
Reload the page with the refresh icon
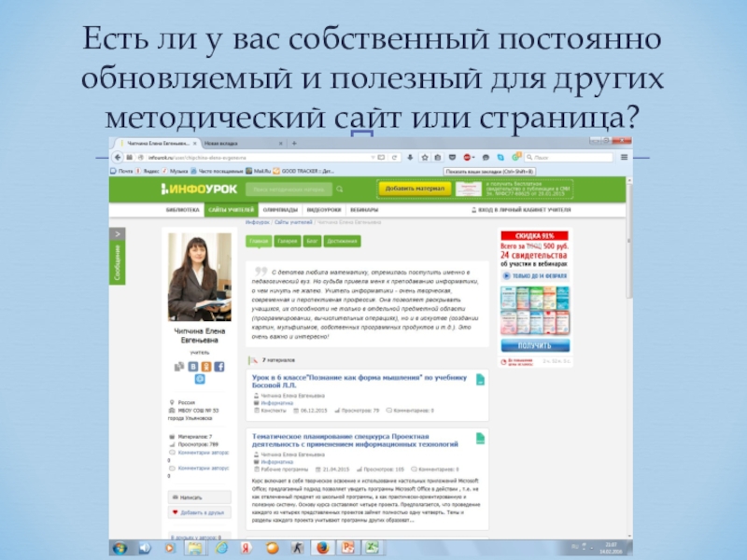[x=394, y=157]
